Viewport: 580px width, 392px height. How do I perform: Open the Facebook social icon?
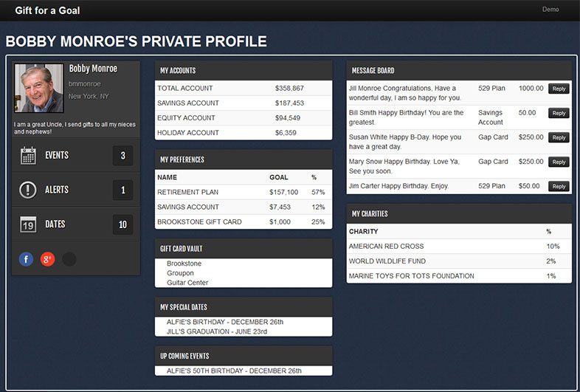[26, 259]
